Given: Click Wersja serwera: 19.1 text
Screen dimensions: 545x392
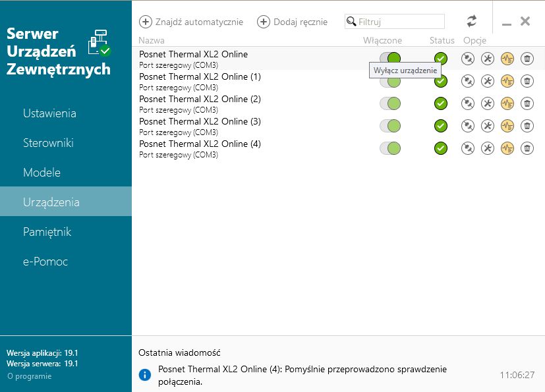Looking at the screenshot, I should point(42,364).
